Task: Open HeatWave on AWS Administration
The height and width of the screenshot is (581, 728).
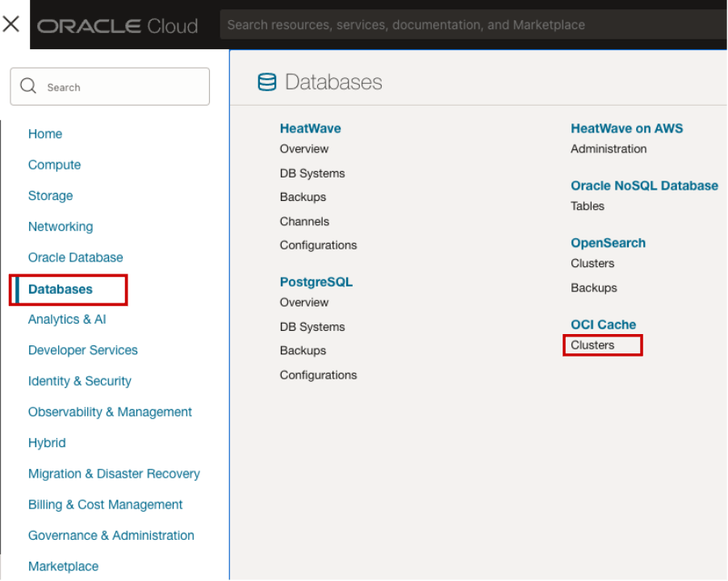Action: 609,149
